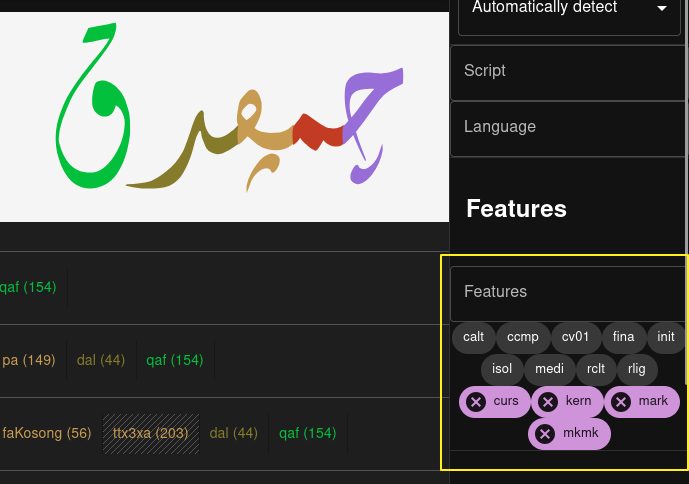689x484 pixels.
Task: Enable the cv01 feature chip
Action: pos(575,338)
